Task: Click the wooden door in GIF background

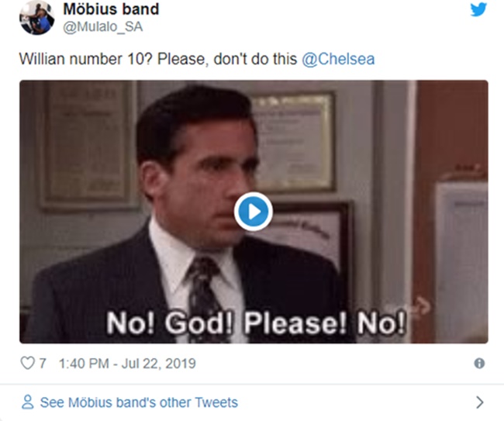Action: [x=450, y=212]
